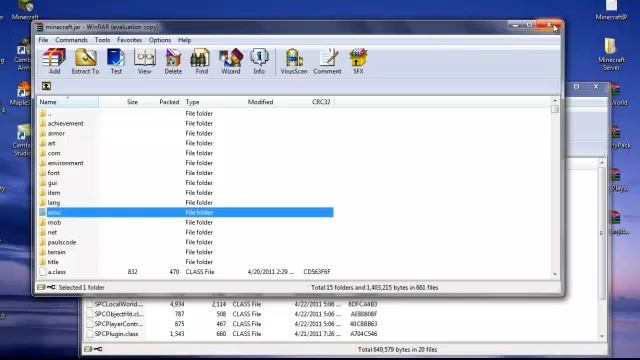This screenshot has width=640, height=360.
Task: Open the Wizard toolbar icon
Action: 231,61
